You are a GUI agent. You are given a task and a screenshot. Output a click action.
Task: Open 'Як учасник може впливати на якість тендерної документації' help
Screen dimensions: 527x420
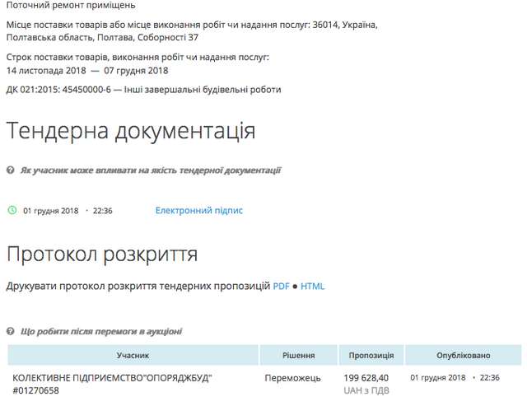coord(151,170)
